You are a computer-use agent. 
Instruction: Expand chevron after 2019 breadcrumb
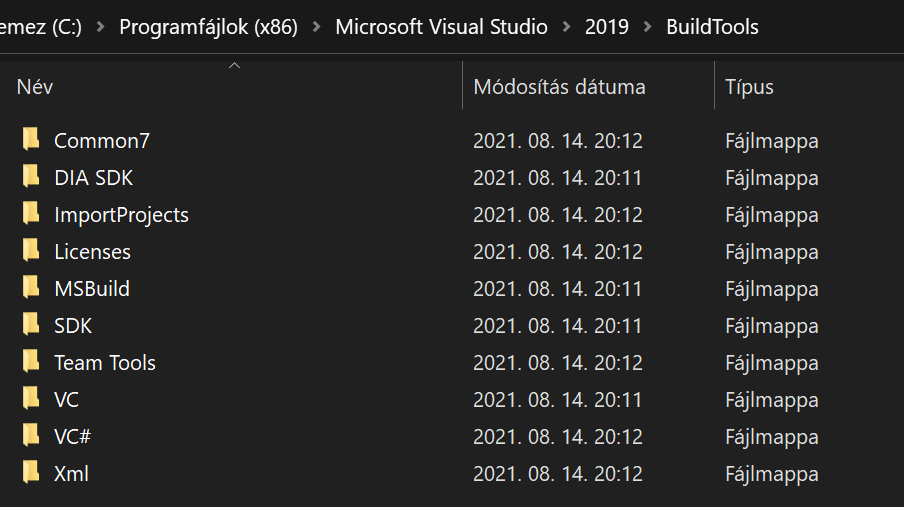click(647, 27)
